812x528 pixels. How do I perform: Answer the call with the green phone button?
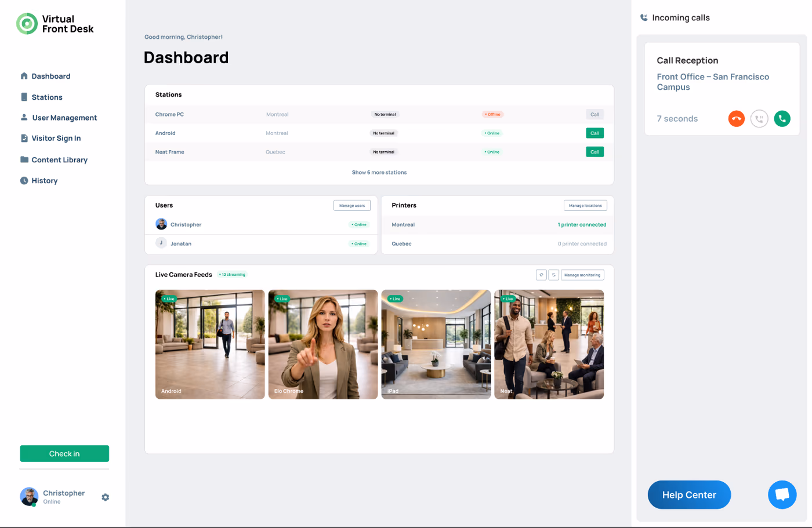click(782, 118)
